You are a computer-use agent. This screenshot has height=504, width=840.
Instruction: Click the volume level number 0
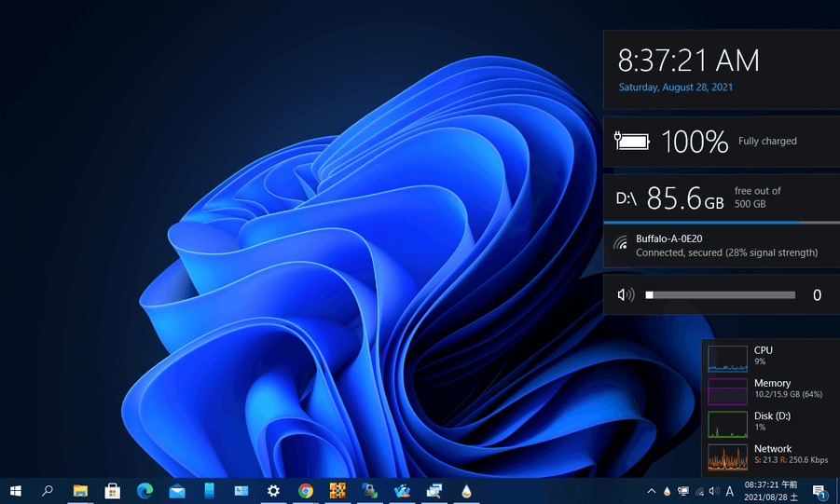[817, 295]
